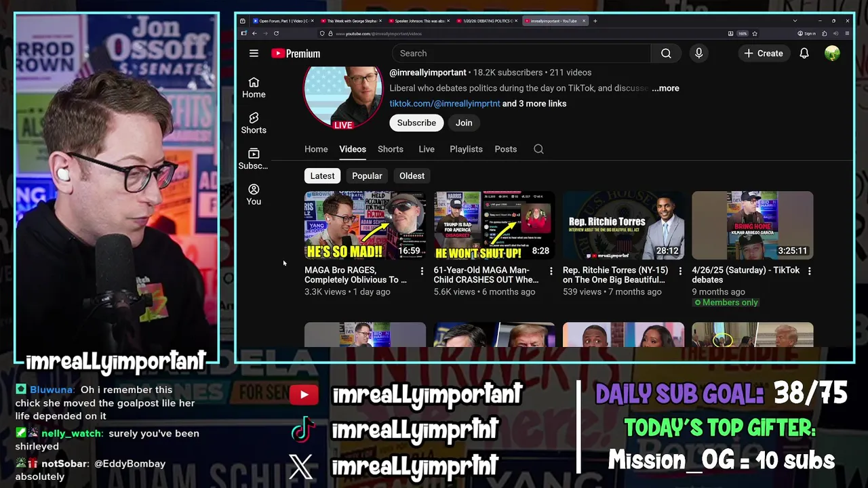Open options for 61-Year-Old MAGA Man-Child video

tap(551, 271)
